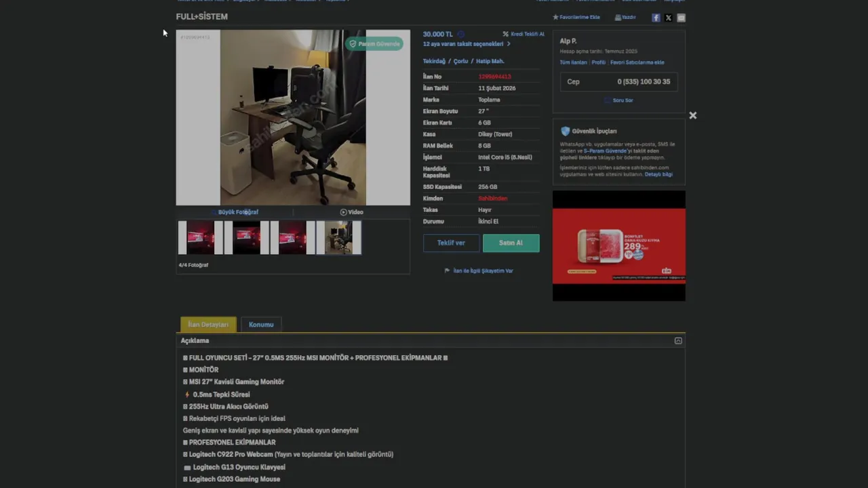
Task: Open the seller Profili link
Action: click(x=599, y=62)
